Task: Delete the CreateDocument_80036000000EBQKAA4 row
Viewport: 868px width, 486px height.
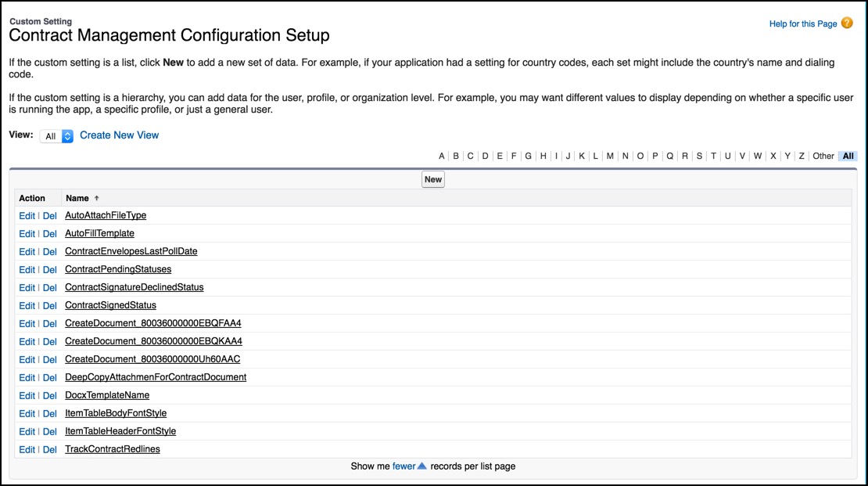Action: pyautogui.click(x=50, y=342)
